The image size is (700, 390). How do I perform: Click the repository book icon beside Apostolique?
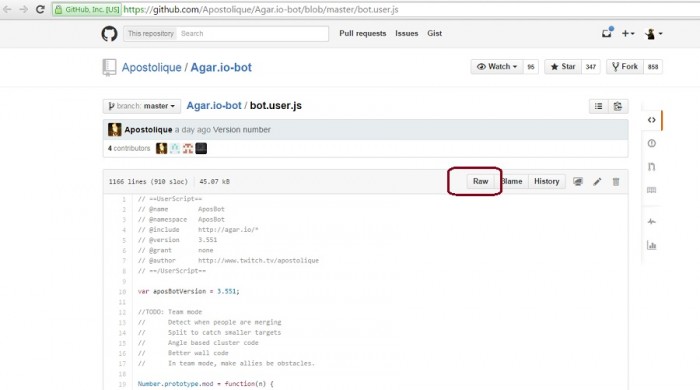pos(109,67)
